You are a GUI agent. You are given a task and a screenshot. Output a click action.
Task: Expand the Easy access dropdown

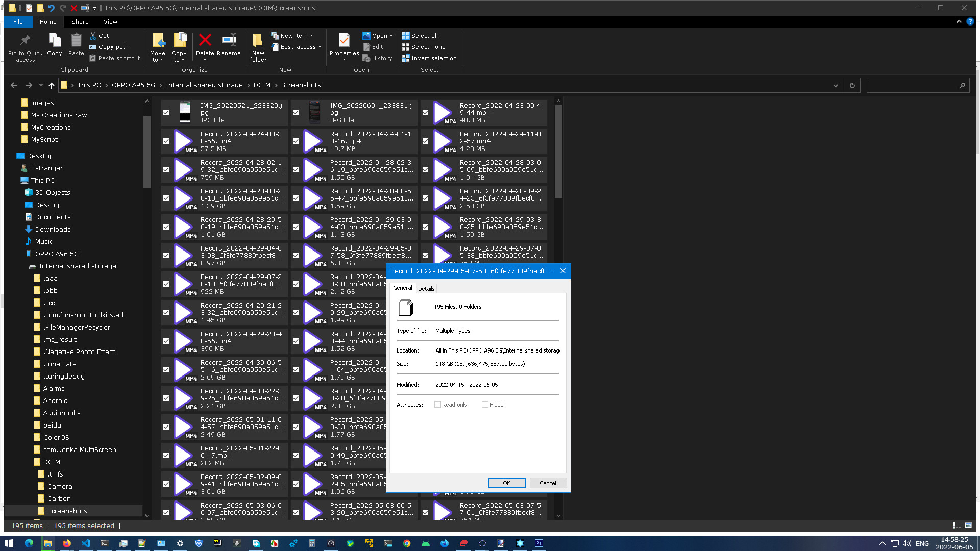320,47
